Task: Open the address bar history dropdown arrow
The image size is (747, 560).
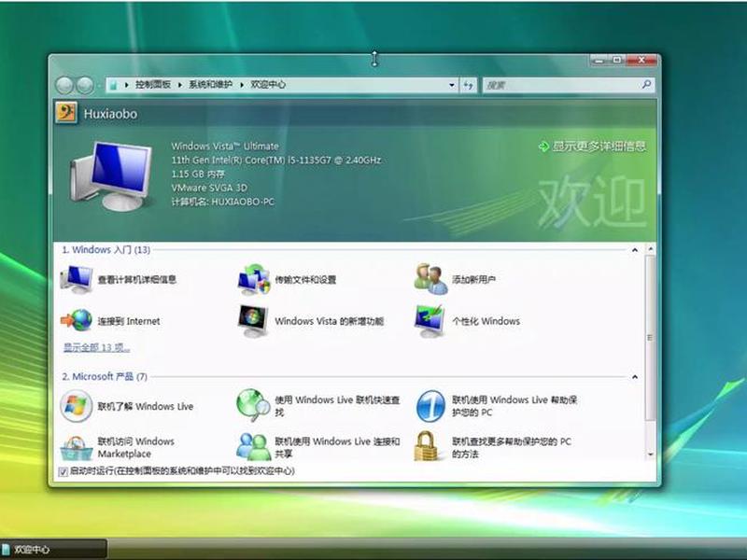Action: (x=452, y=85)
